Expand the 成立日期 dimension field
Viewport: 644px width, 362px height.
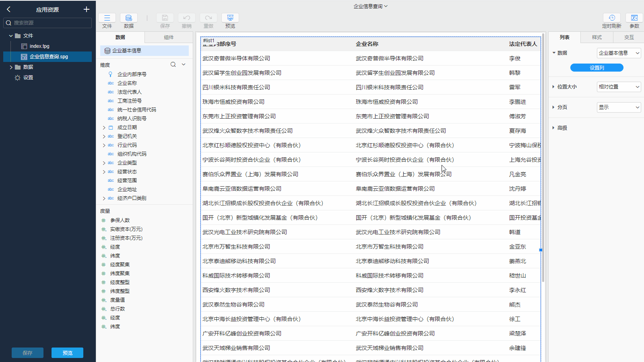tap(104, 128)
